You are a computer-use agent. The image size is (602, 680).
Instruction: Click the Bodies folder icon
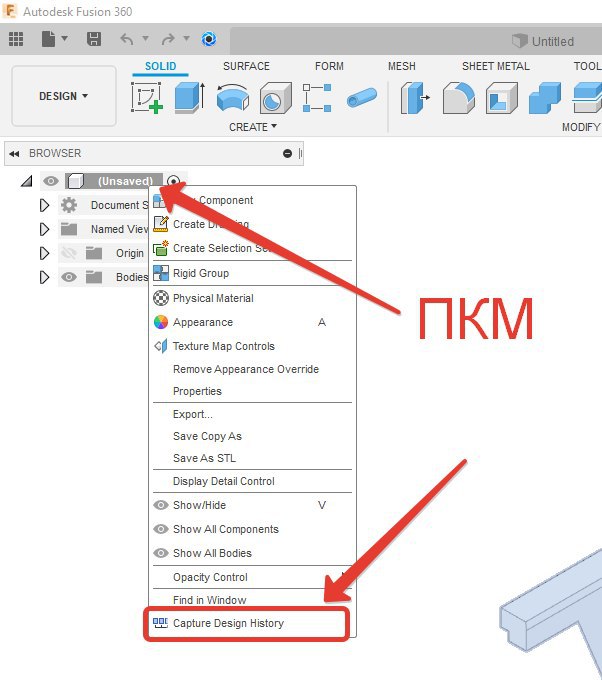(x=94, y=277)
